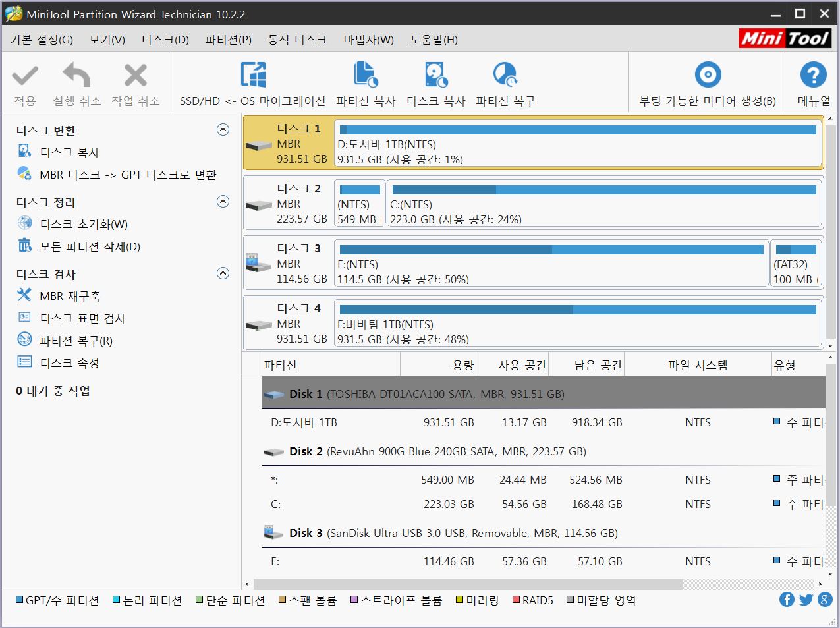
Task: Start 디스크 표면 검사 in sidebar
Action: [x=82, y=318]
